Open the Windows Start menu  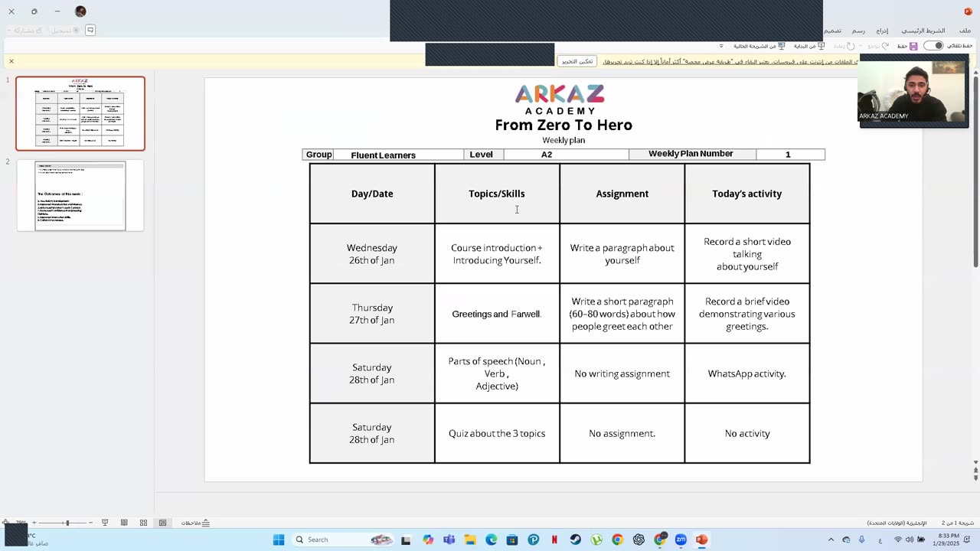click(279, 540)
